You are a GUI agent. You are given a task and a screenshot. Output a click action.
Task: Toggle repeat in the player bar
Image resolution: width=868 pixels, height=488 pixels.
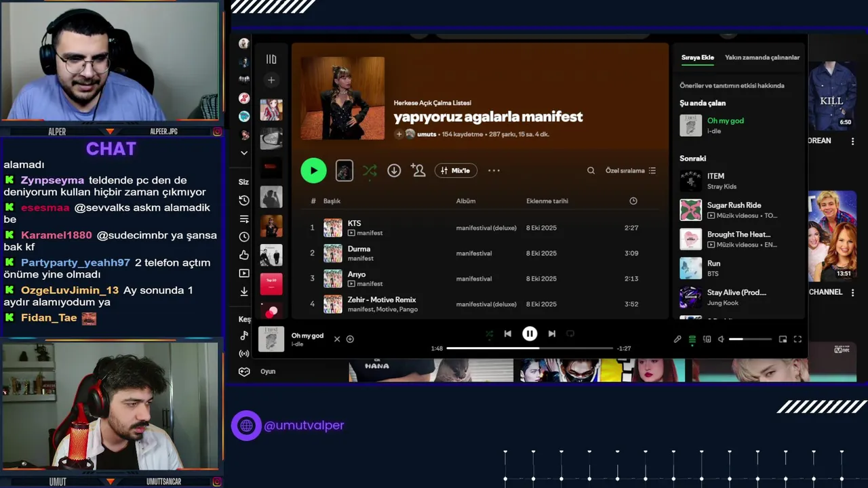tap(570, 333)
